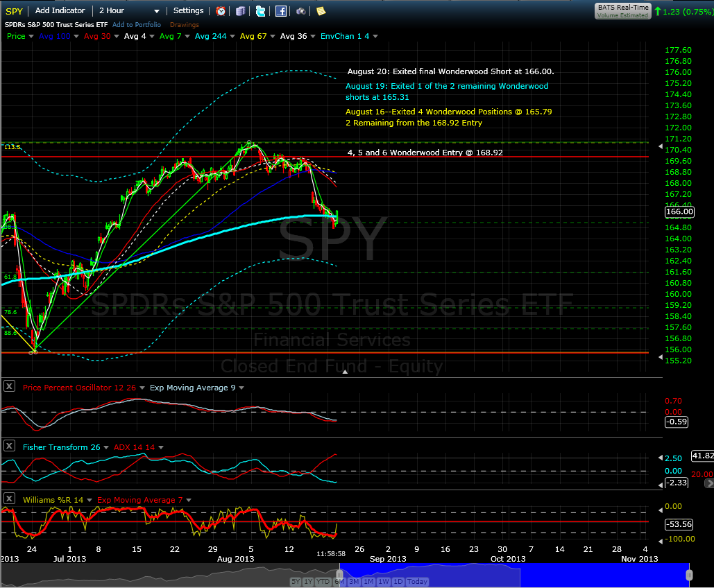Expand the Avg 30 dropdown arrow
Viewport: 714px width, 588px height.
click(x=116, y=37)
